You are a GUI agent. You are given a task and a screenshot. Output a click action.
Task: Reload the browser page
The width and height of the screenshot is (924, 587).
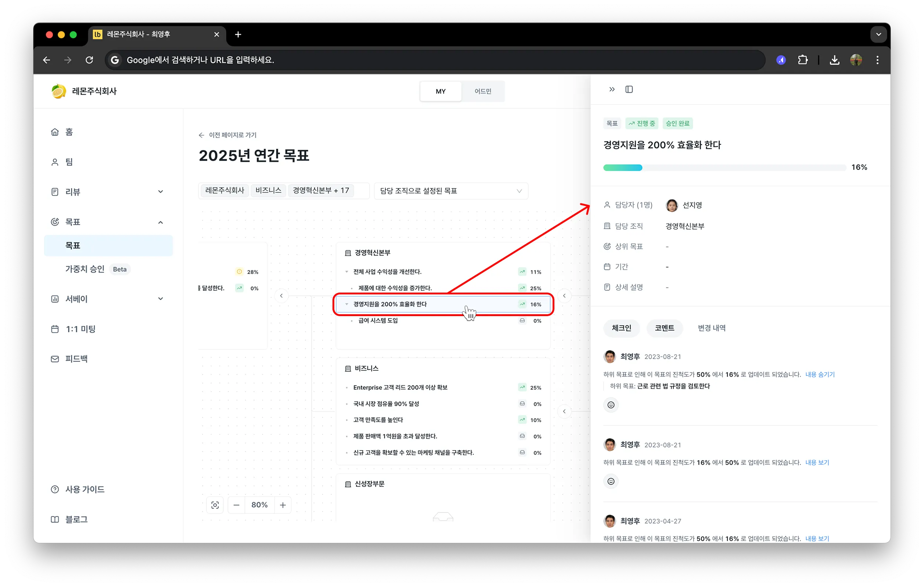click(x=89, y=60)
